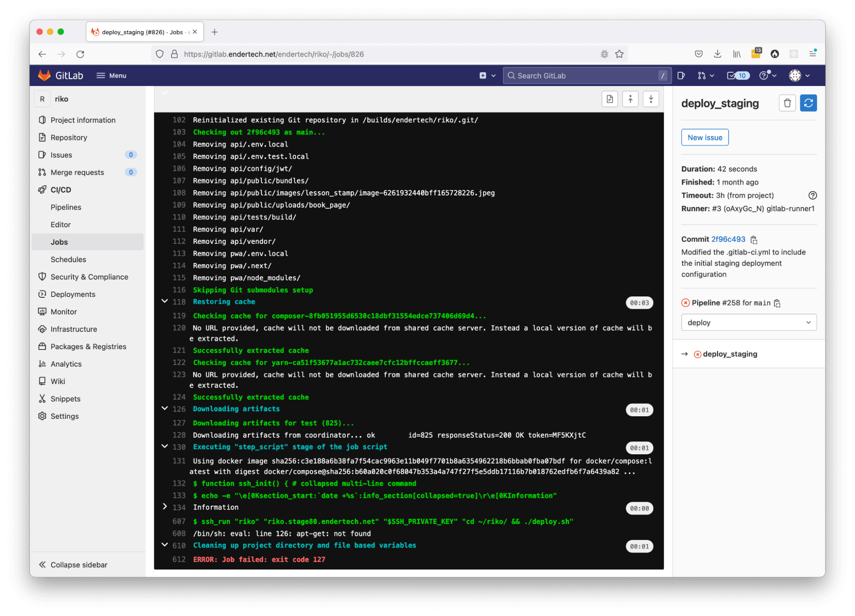Open the deploy stage dropdown
This screenshot has height=616, width=855.
748,323
